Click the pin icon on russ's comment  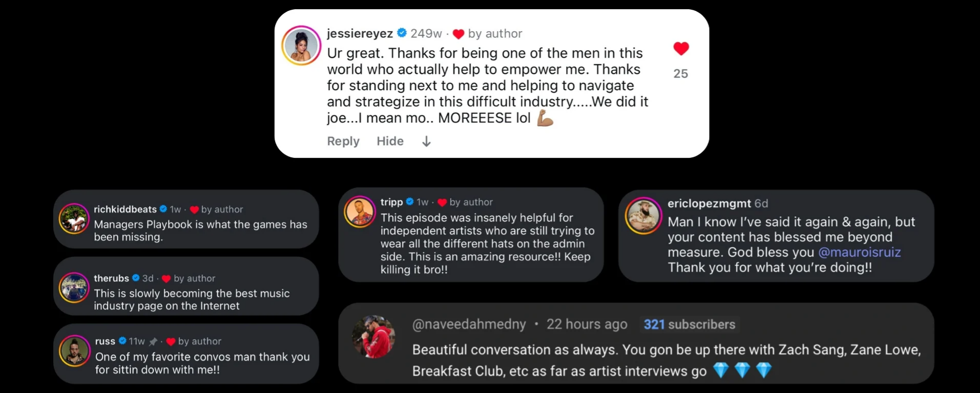pyautogui.click(x=153, y=341)
